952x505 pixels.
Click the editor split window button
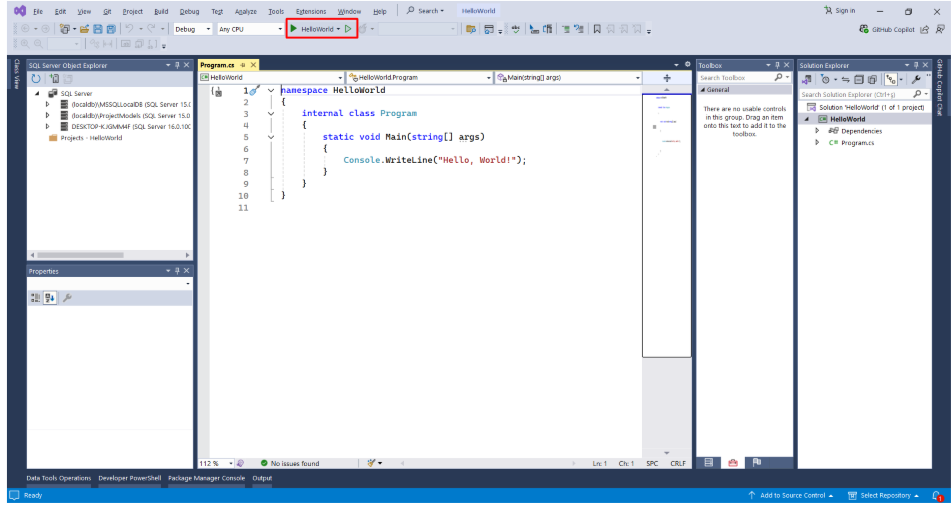click(x=667, y=78)
